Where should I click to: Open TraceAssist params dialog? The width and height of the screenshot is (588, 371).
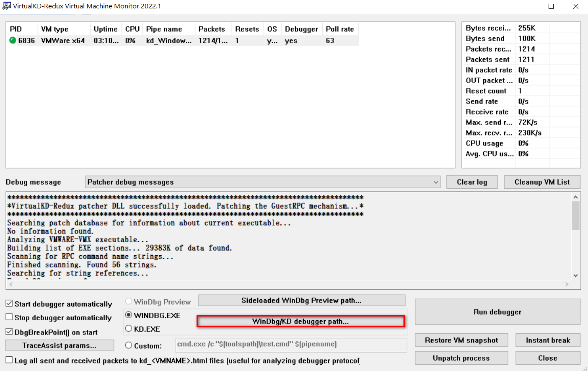tap(60, 345)
